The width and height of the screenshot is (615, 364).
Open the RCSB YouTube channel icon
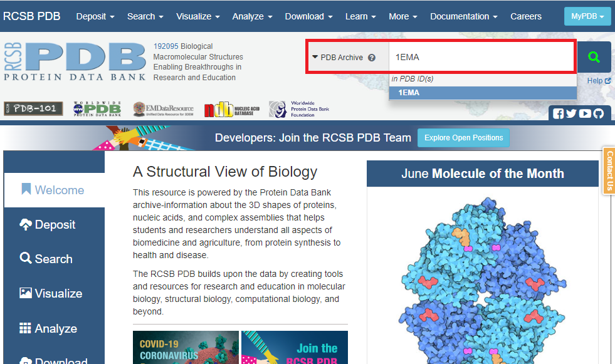[585, 113]
